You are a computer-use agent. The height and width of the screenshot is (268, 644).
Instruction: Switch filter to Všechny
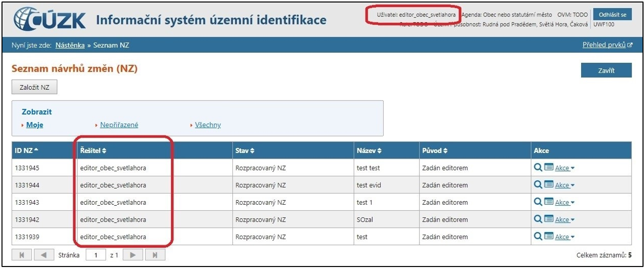[x=208, y=125]
